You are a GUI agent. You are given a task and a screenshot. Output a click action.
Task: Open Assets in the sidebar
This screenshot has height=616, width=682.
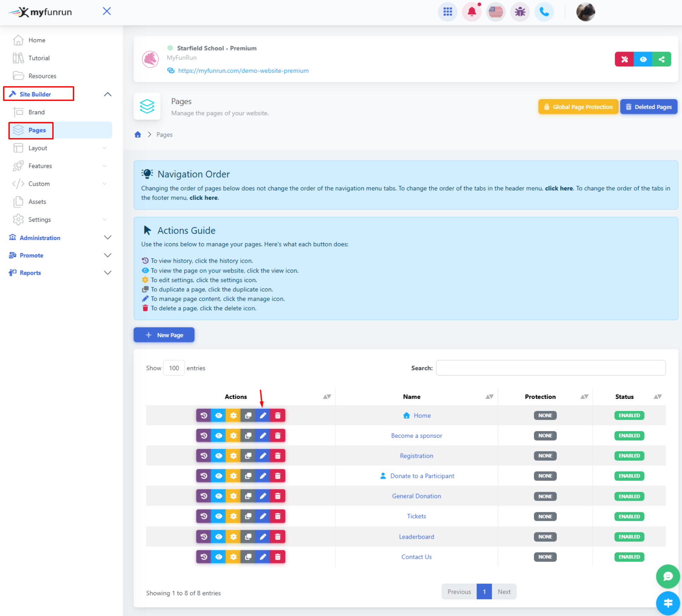click(37, 202)
